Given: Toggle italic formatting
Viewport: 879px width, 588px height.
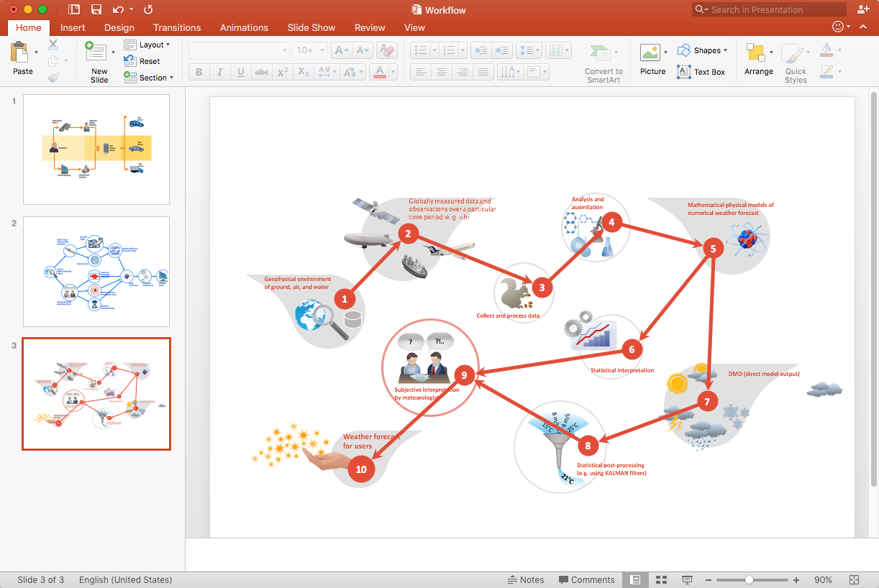Looking at the screenshot, I should coord(219,72).
